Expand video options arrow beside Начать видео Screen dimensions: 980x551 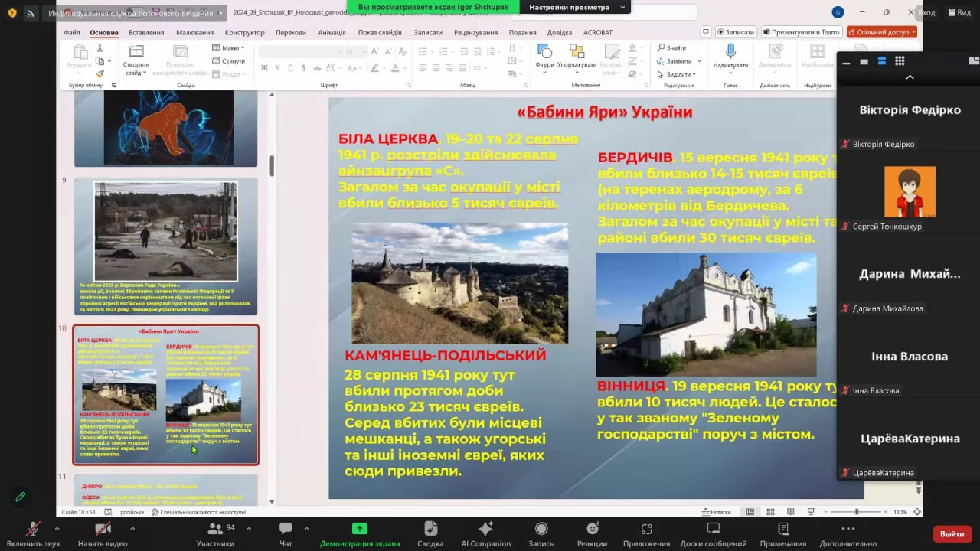click(x=132, y=528)
